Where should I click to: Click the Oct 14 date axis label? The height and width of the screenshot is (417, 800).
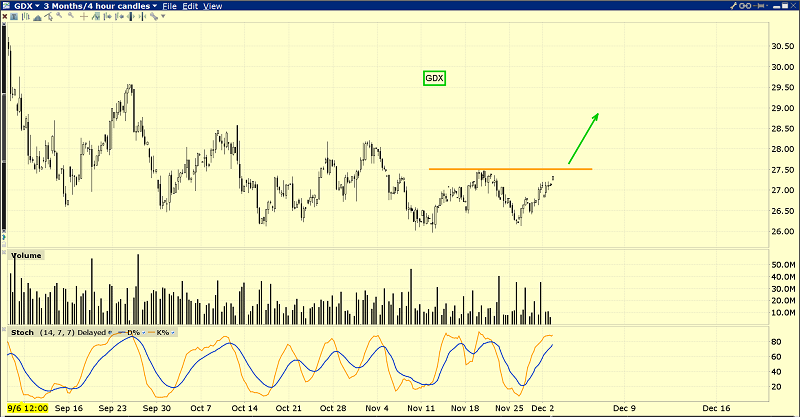pos(244,408)
